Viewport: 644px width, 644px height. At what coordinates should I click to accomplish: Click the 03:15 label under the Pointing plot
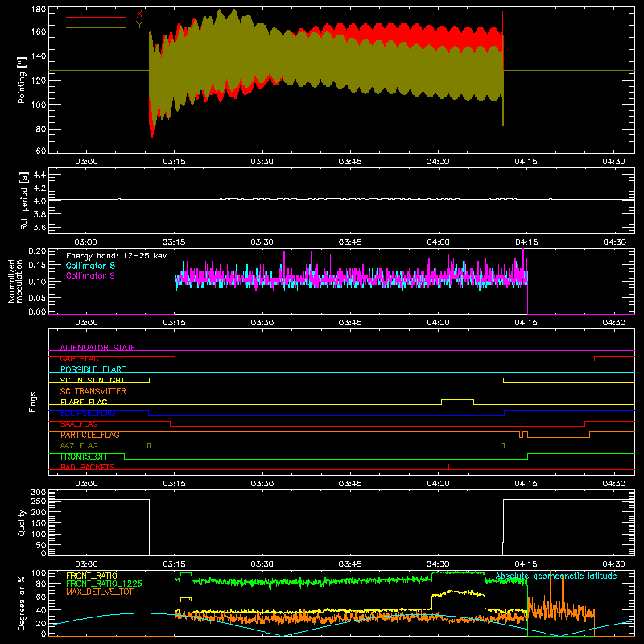point(174,162)
